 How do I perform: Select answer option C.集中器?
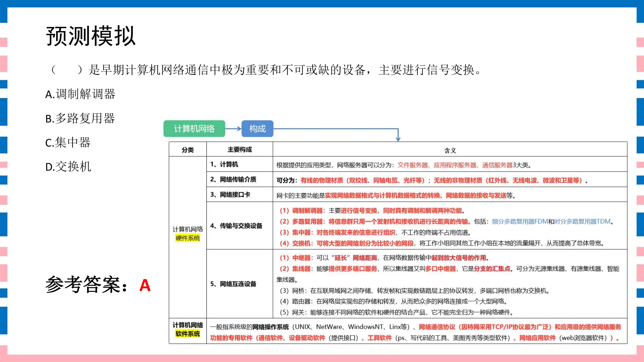[x=68, y=143]
